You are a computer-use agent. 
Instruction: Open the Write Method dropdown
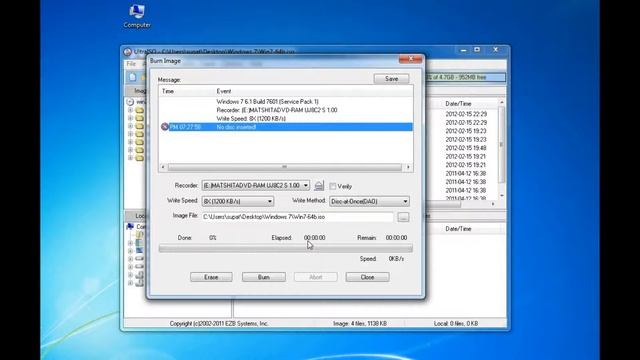(x=405, y=201)
